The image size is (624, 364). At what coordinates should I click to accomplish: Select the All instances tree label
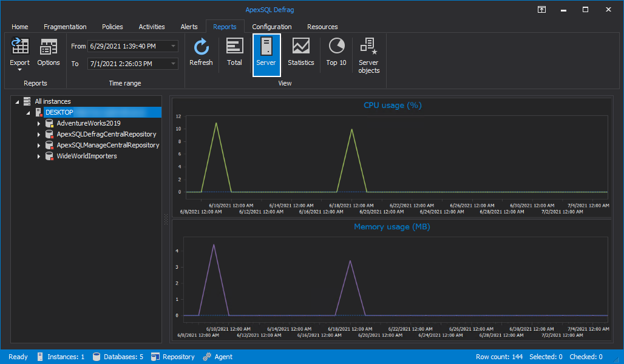[53, 101]
